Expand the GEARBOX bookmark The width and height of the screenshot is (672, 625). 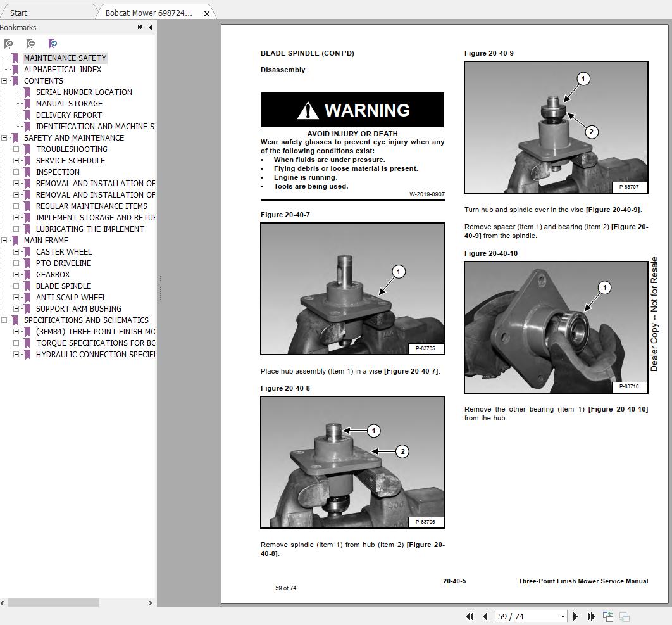(x=16, y=275)
